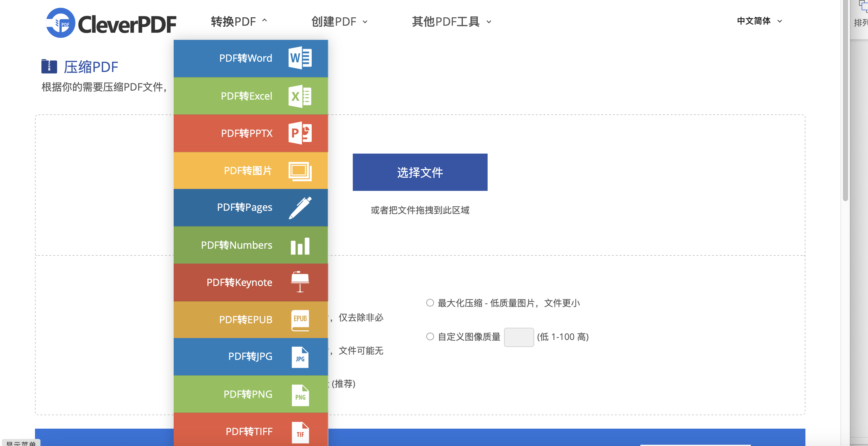This screenshot has width=868, height=446.
Task: Select the PDF转Word menu entry
Action: click(x=251, y=58)
